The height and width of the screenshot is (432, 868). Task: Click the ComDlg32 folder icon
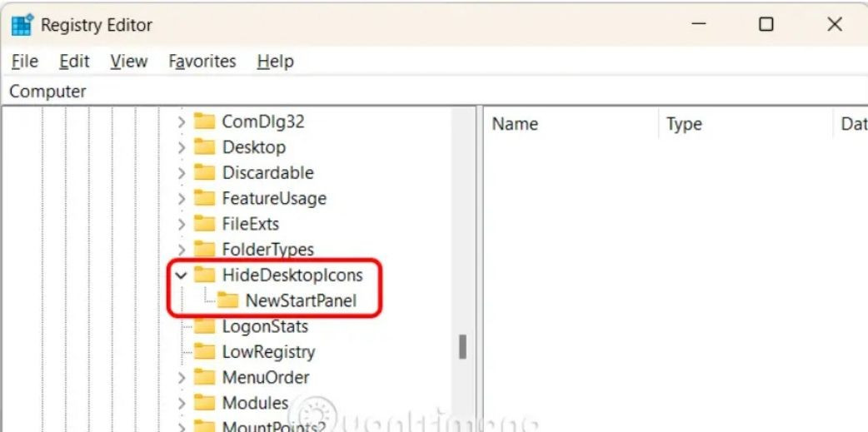[205, 122]
